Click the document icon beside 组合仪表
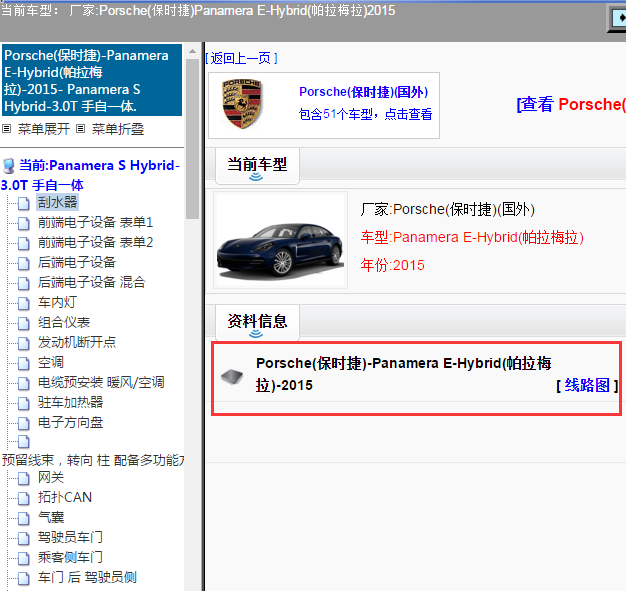This screenshot has width=626, height=591. click(x=24, y=323)
